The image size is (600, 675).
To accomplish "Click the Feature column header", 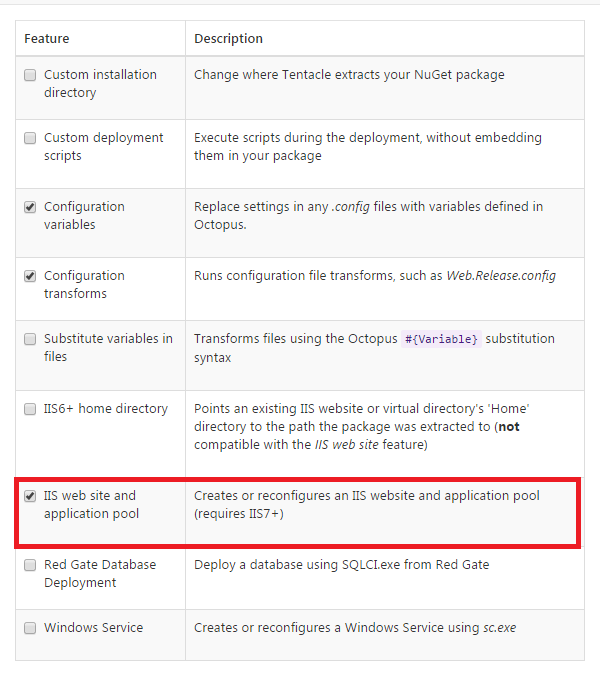I will point(47,39).
